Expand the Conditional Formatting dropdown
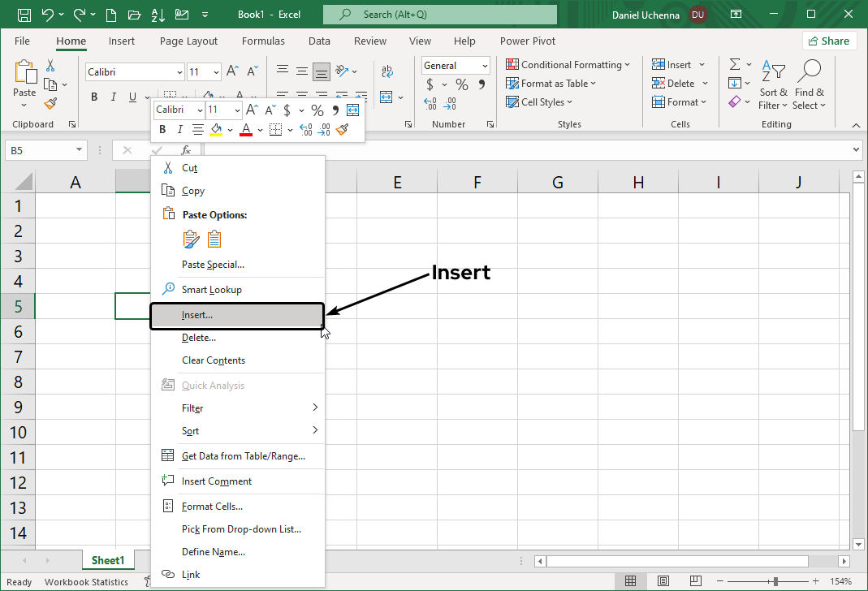This screenshot has height=591, width=868. (x=568, y=65)
